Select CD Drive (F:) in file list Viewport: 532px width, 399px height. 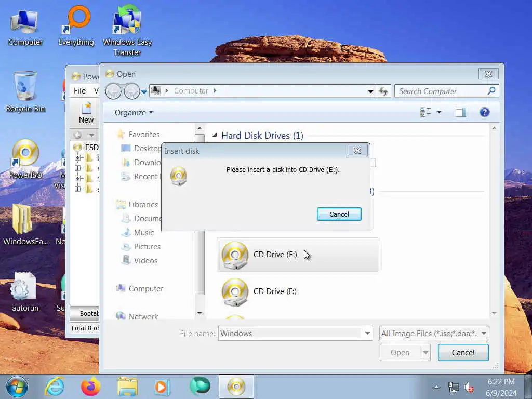[x=298, y=291]
